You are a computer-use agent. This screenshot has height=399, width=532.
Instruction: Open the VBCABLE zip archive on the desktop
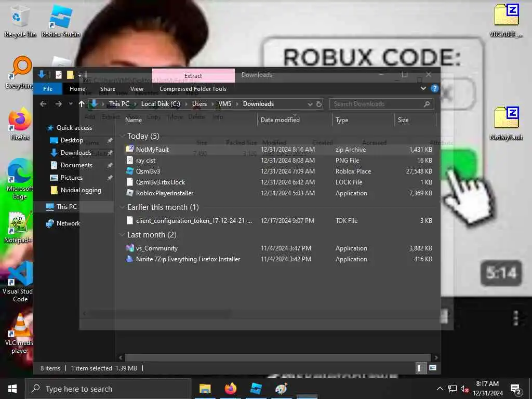click(506, 20)
